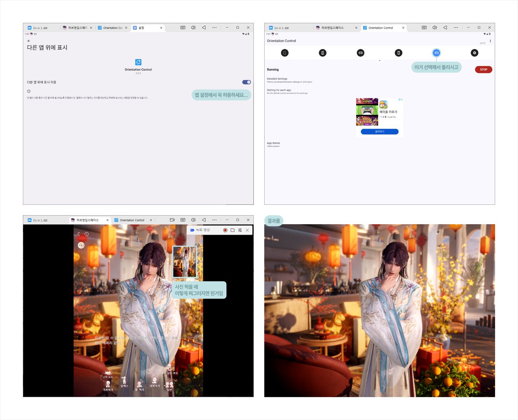The image size is (518, 420).
Task: Click back chevron in game screen
Action: point(79,234)
